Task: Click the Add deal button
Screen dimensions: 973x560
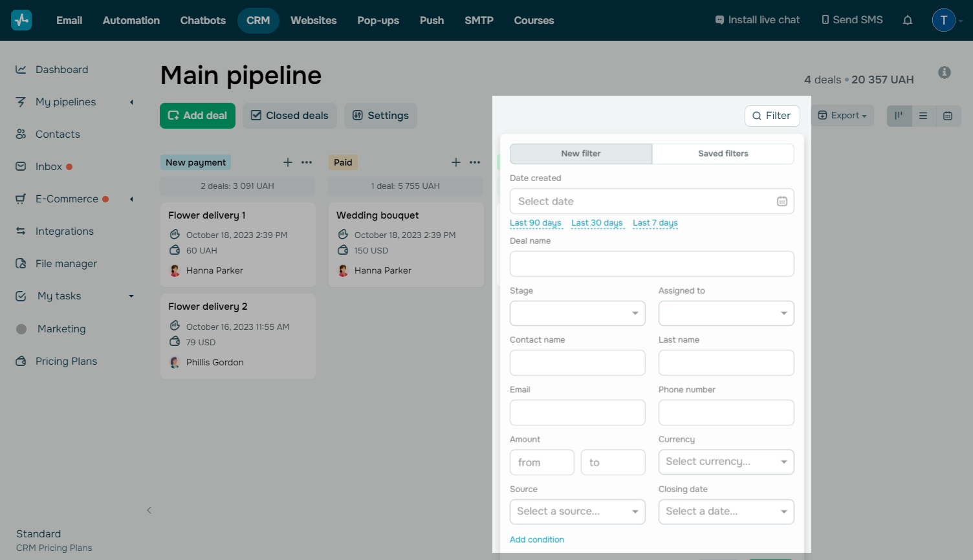Action: tap(197, 116)
